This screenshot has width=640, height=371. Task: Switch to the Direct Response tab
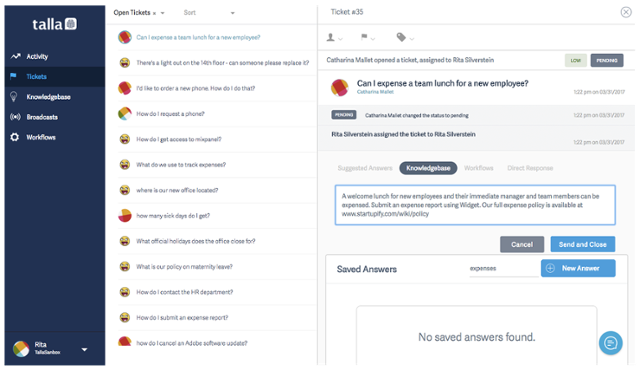(x=530, y=168)
